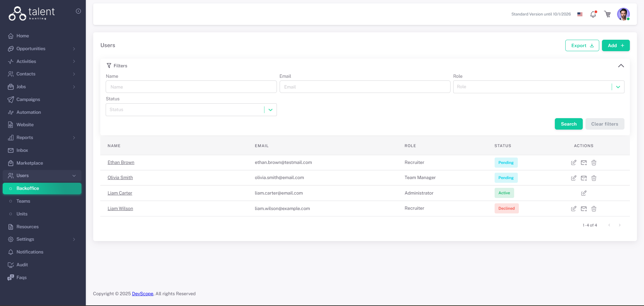Edit Ethan Brown's user record

573,163
